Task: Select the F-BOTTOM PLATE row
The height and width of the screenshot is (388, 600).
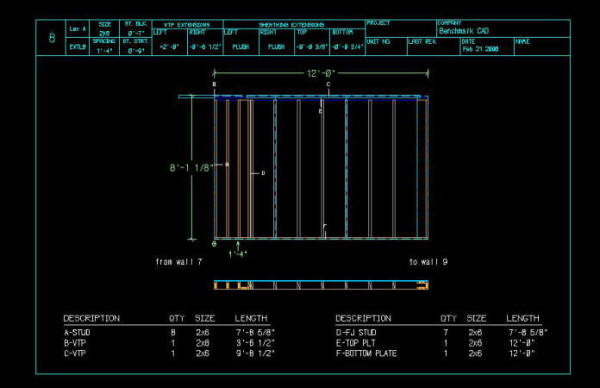Action: (x=435, y=353)
